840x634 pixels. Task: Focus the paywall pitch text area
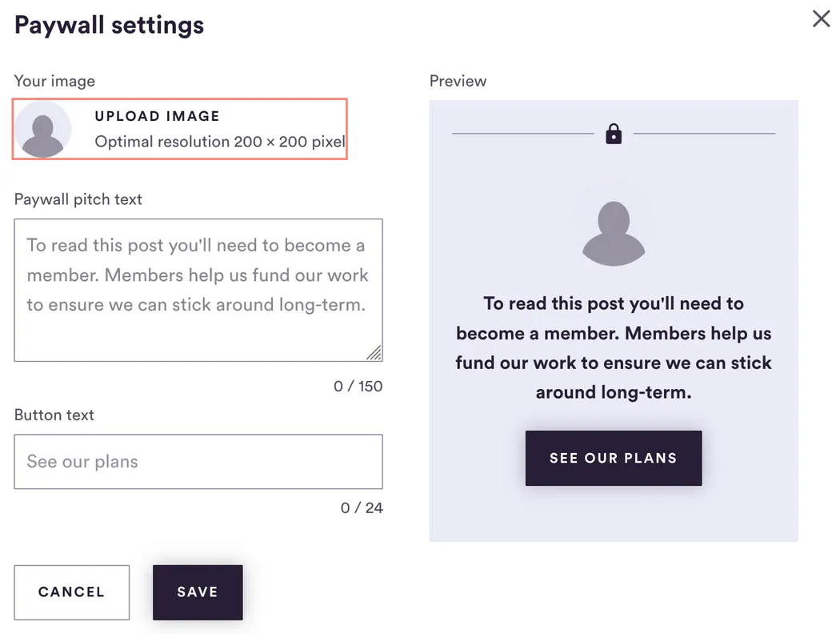pos(198,290)
